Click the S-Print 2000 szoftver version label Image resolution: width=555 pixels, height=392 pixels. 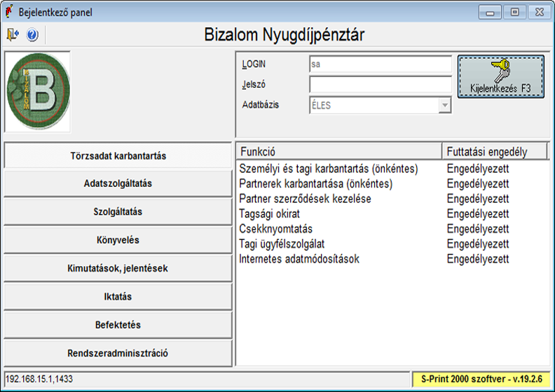481,379
